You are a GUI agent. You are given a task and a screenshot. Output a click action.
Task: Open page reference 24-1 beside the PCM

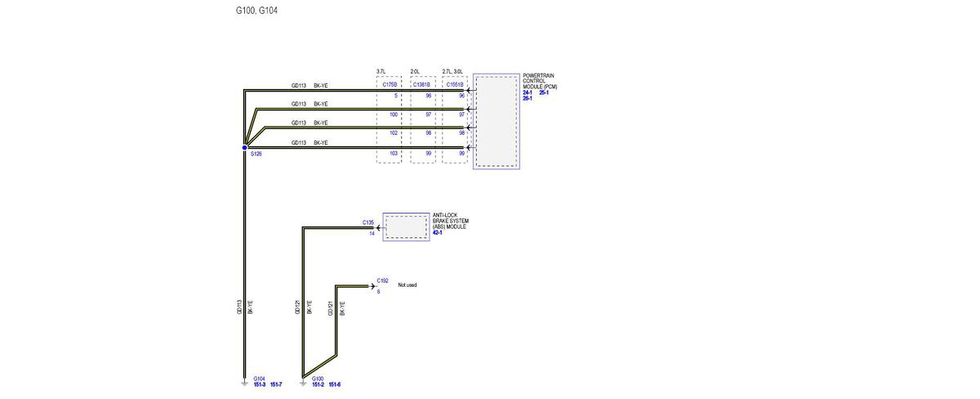click(527, 92)
